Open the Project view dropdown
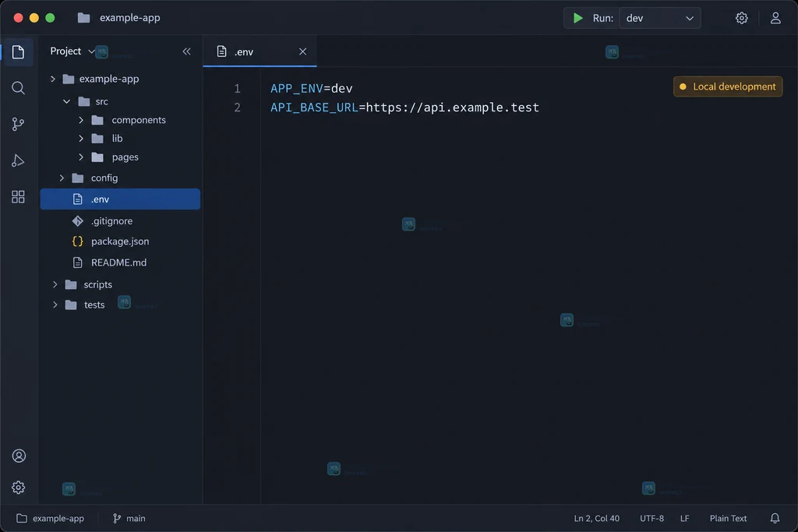The image size is (798, 532). pos(72,51)
